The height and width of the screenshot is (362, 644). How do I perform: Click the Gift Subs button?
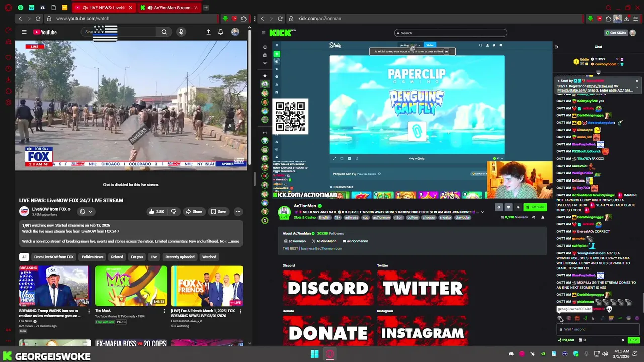[x=535, y=207]
